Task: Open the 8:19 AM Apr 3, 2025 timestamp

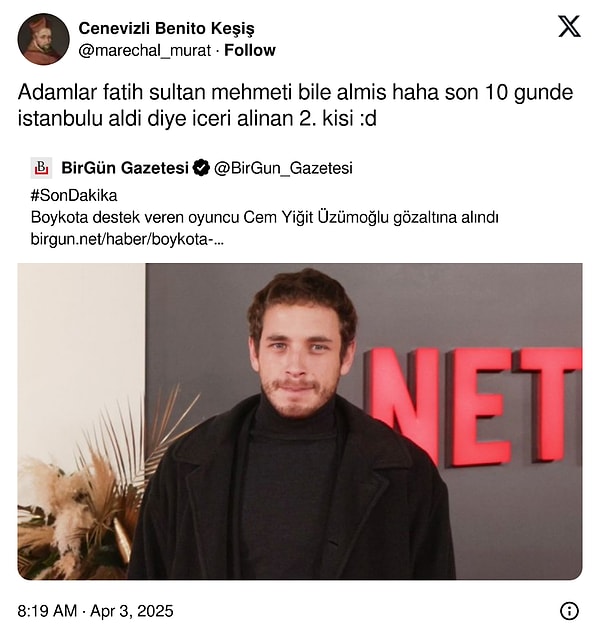Action: [95, 611]
